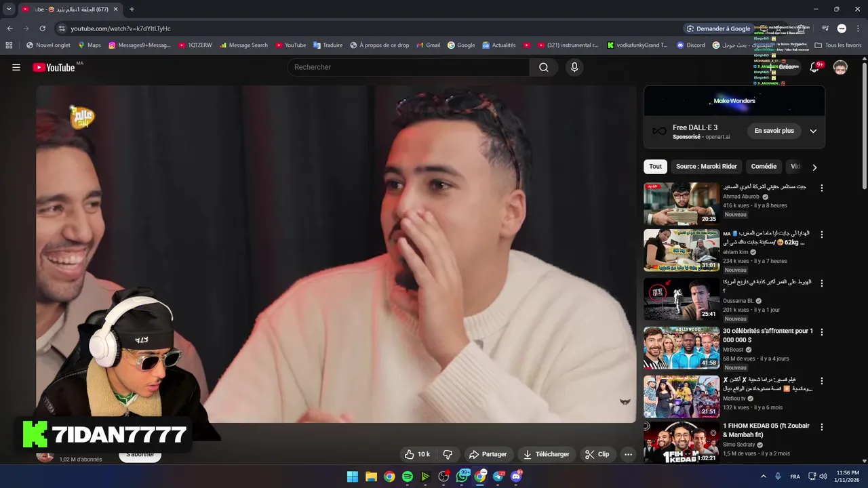Reload the page in Chrome
Image resolution: width=868 pixels, height=488 pixels.
pyautogui.click(x=42, y=28)
